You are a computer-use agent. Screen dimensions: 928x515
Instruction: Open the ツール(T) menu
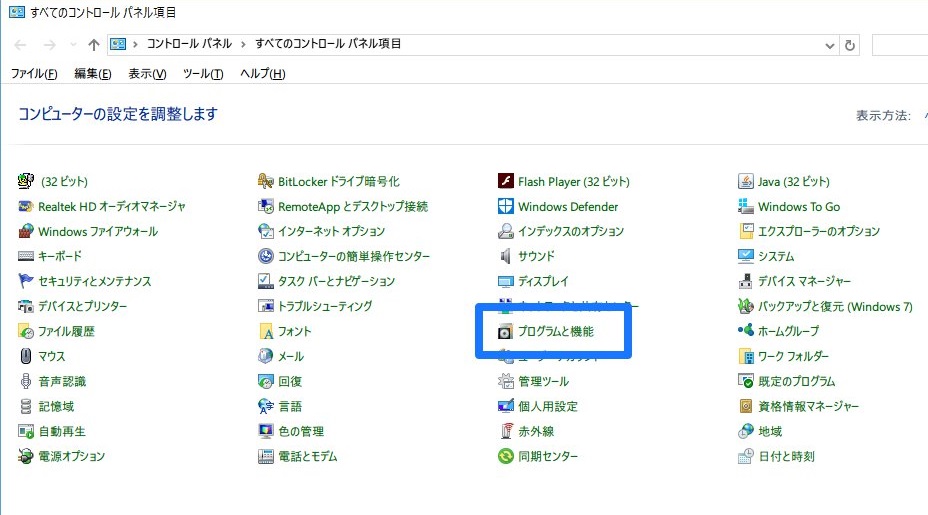point(203,74)
